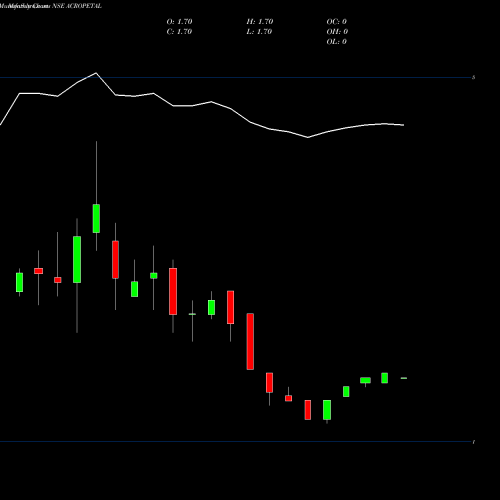Click the green candle with the tallest upper wick

tap(96, 218)
